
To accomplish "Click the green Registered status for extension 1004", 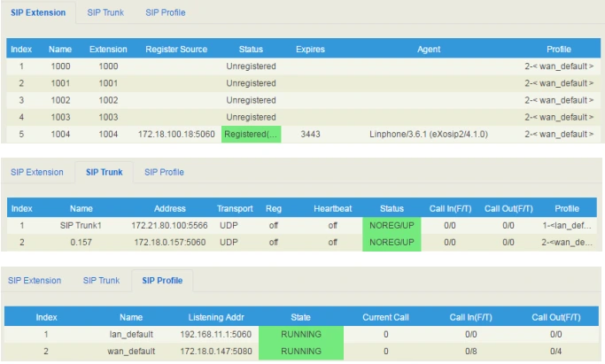I will coord(251,134).
